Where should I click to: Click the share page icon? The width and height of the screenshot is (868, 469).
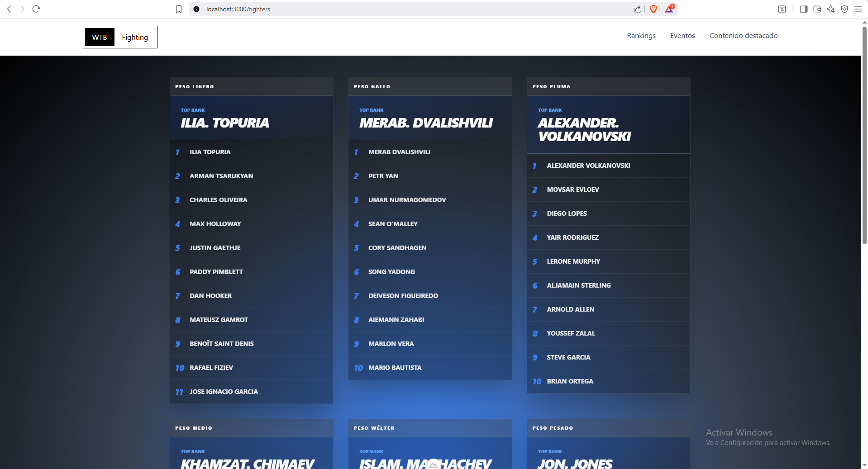click(637, 9)
